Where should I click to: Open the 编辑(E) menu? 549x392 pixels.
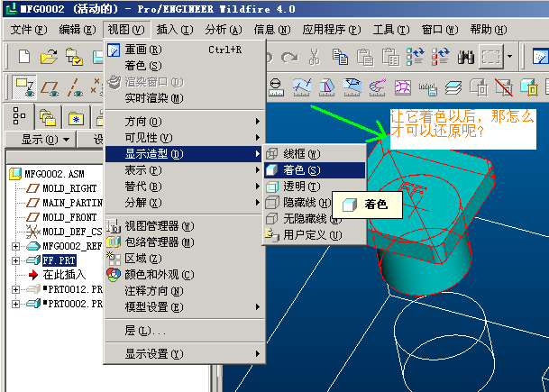tap(77, 30)
